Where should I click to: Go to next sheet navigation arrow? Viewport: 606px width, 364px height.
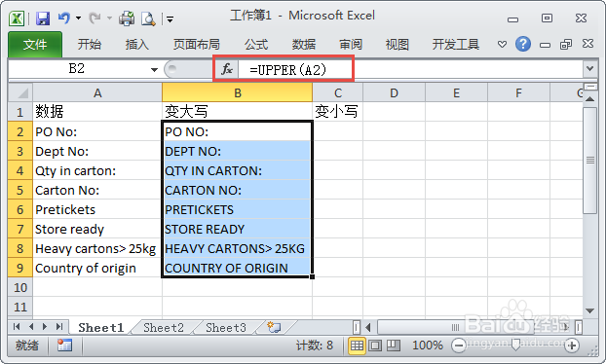45,327
